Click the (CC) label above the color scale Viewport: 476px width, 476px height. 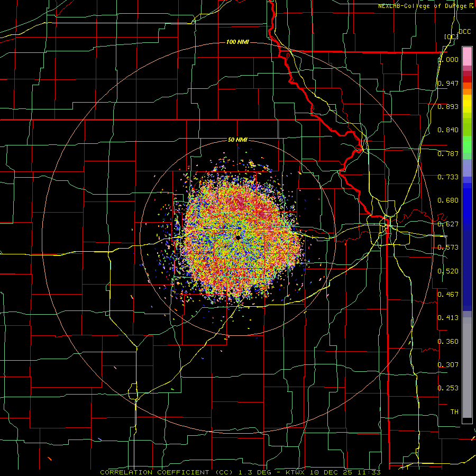click(x=451, y=36)
